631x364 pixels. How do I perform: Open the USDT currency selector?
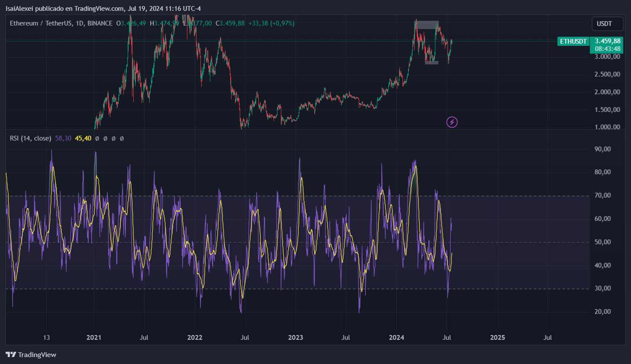(x=608, y=24)
